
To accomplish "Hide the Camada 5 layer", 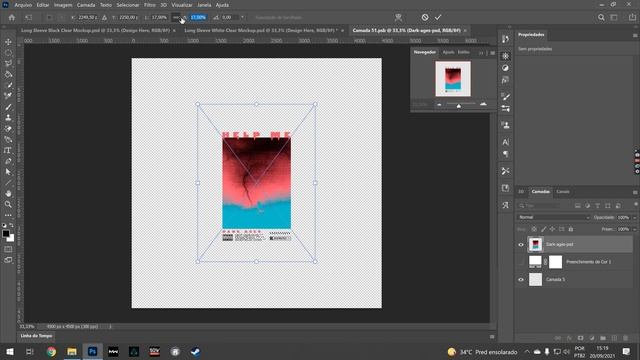I will pyautogui.click(x=521, y=280).
